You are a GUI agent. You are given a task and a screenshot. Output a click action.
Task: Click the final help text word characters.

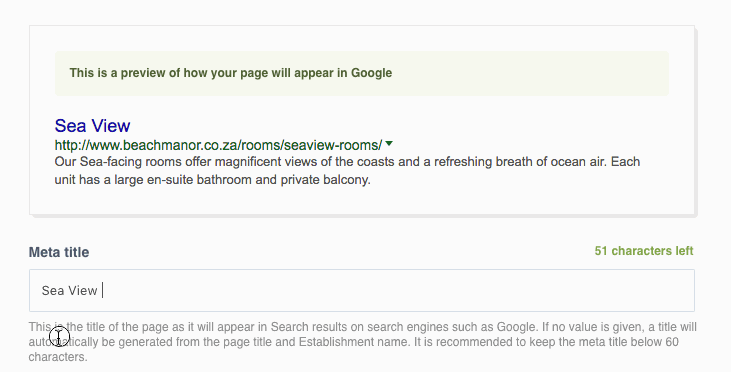58,357
